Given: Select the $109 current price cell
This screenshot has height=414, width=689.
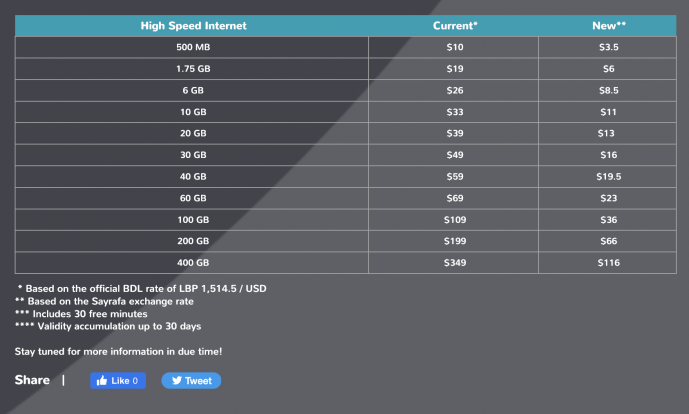Looking at the screenshot, I should [453, 219].
